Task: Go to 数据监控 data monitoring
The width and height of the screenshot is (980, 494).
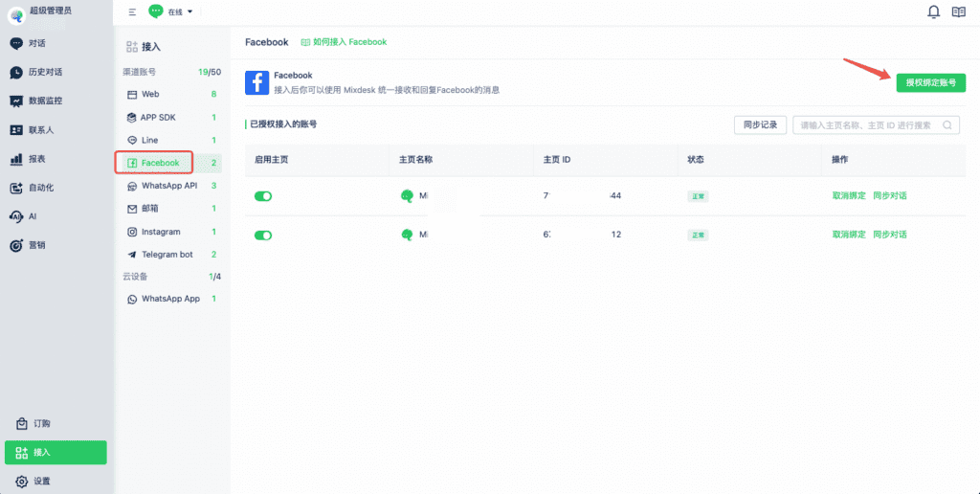Action: click(45, 101)
